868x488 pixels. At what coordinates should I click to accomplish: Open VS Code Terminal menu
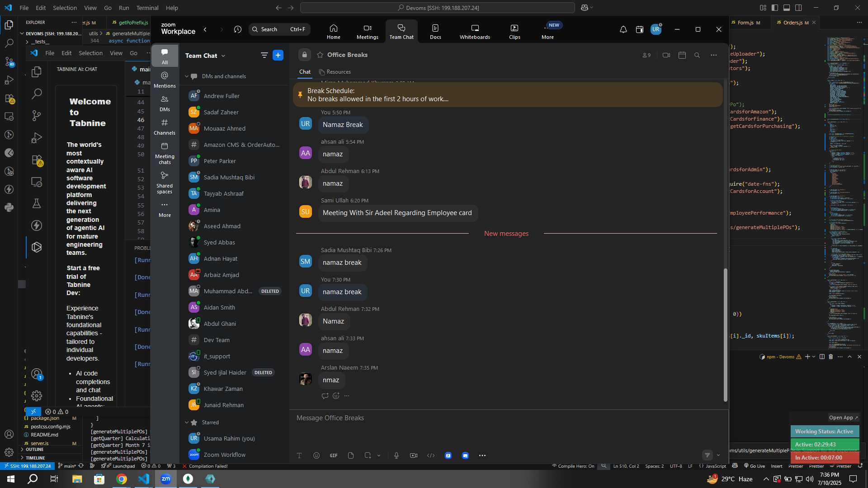click(x=147, y=8)
